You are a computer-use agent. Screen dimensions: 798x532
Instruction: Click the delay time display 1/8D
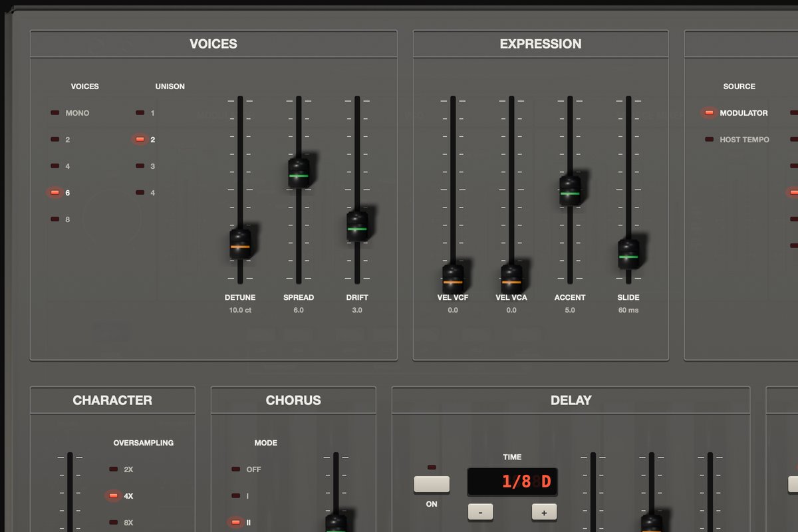(512, 481)
